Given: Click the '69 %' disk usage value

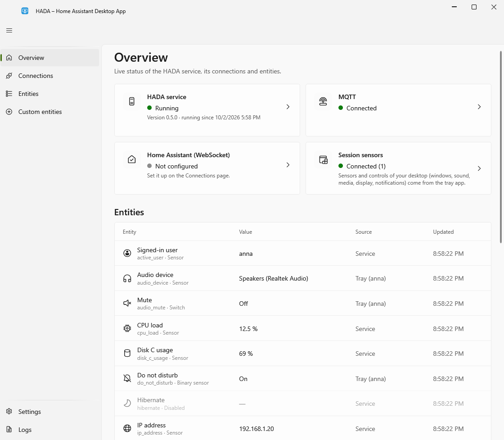Looking at the screenshot, I should tap(246, 354).
